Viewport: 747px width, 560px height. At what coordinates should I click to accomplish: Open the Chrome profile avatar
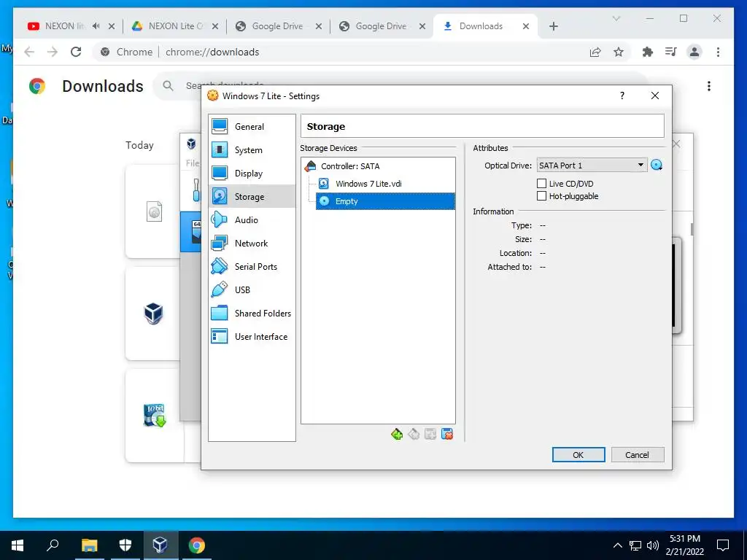[694, 52]
